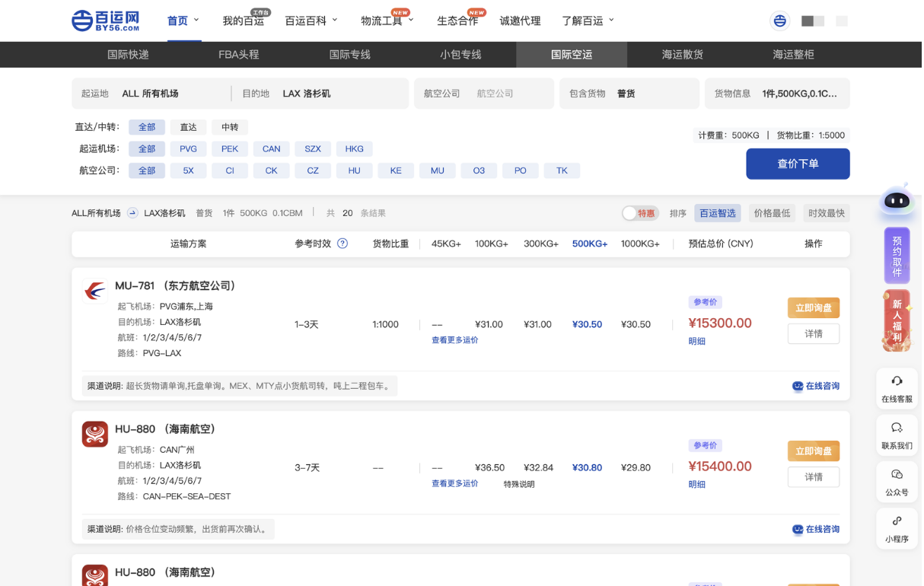This screenshot has width=924, height=586.
Task: Click the 查价下单 button
Action: click(x=797, y=164)
